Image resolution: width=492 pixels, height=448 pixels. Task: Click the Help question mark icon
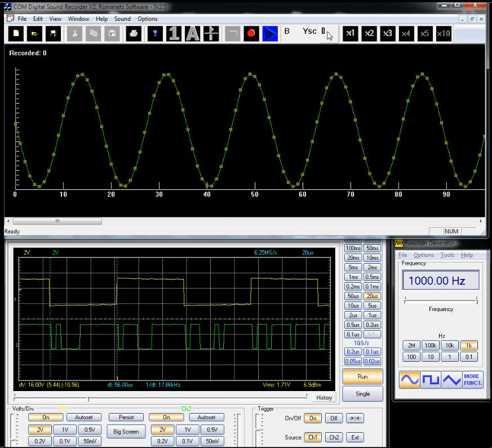(x=154, y=33)
